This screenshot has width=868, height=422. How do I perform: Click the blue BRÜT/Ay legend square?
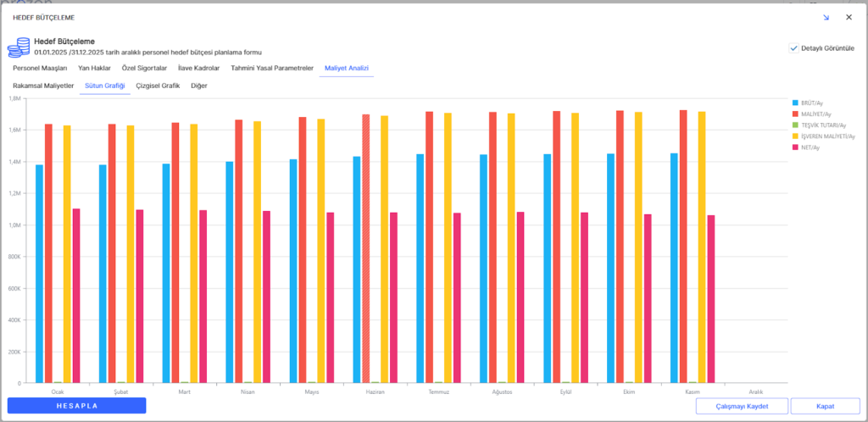794,103
